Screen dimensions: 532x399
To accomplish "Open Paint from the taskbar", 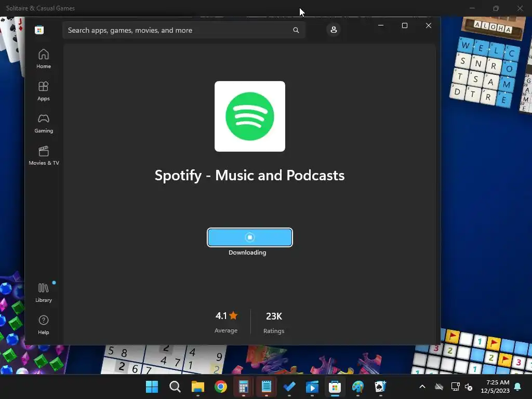I will pyautogui.click(x=357, y=387).
